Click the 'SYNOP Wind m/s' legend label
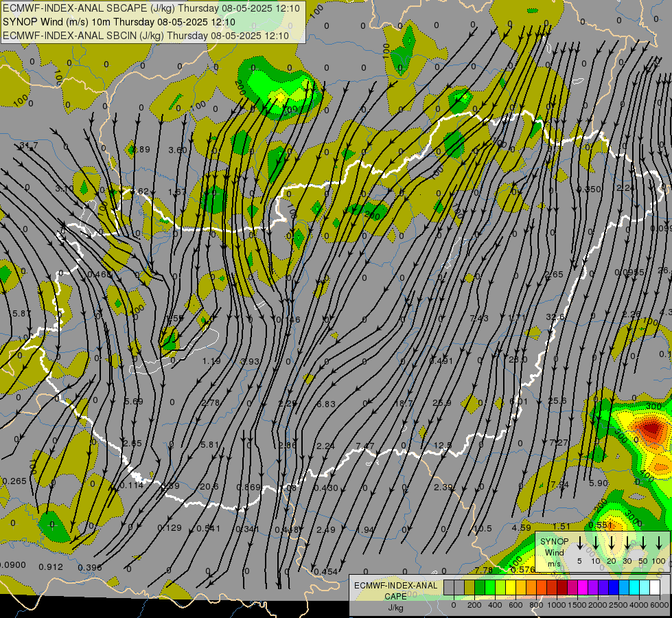 pyautogui.click(x=554, y=552)
